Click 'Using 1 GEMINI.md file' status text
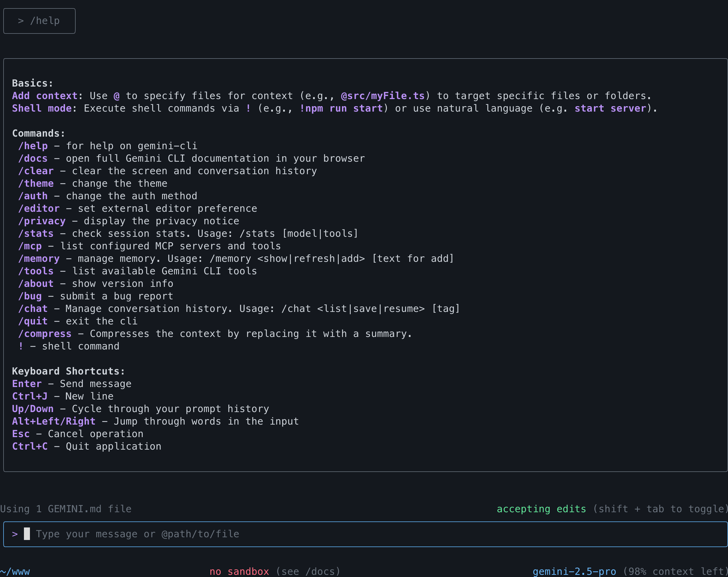Viewport: 728px width, 577px height. [x=66, y=509]
